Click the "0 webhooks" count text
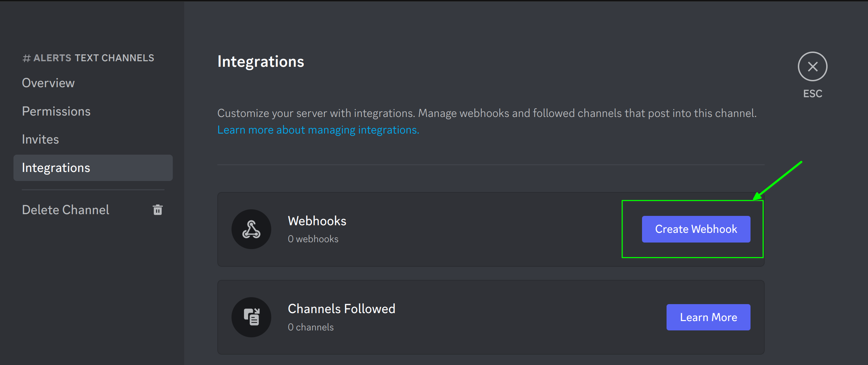Screen dimensions: 868x365 tap(313, 239)
